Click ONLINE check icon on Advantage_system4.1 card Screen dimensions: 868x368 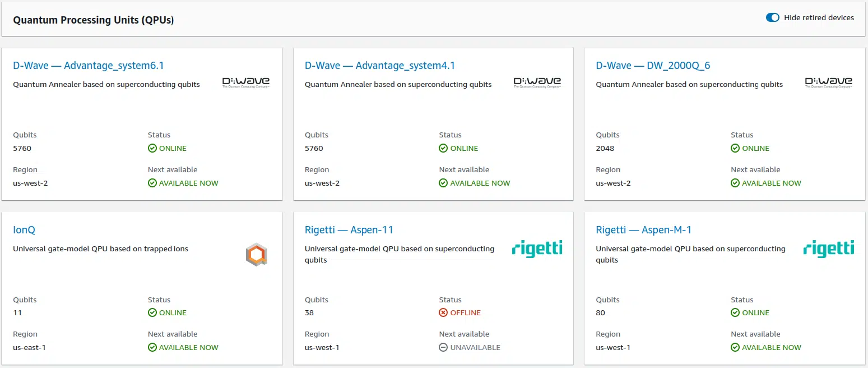point(443,148)
